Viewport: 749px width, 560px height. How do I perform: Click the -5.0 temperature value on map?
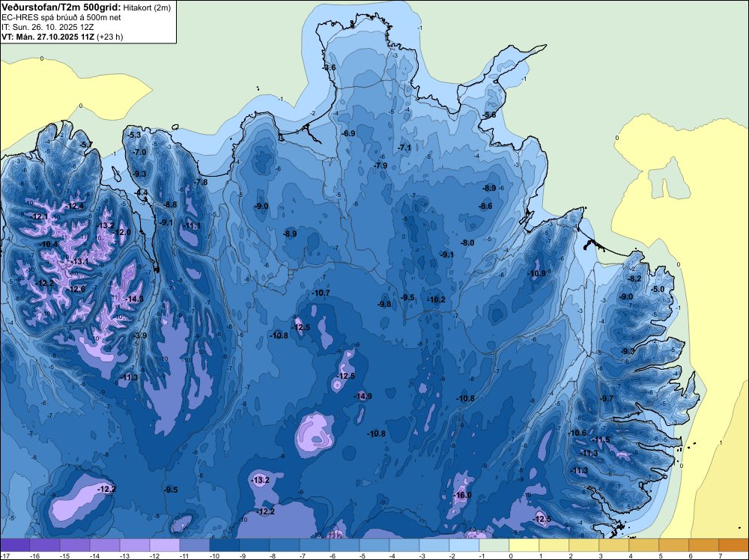coord(658,289)
